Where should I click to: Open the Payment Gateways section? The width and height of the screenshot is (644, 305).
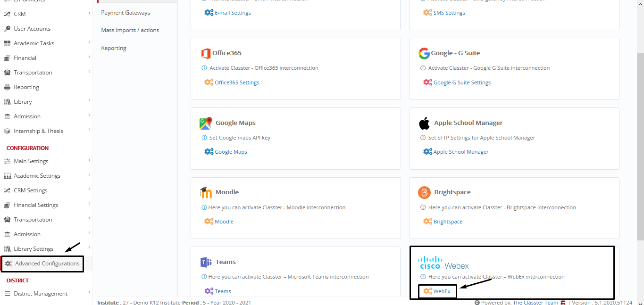tap(125, 13)
